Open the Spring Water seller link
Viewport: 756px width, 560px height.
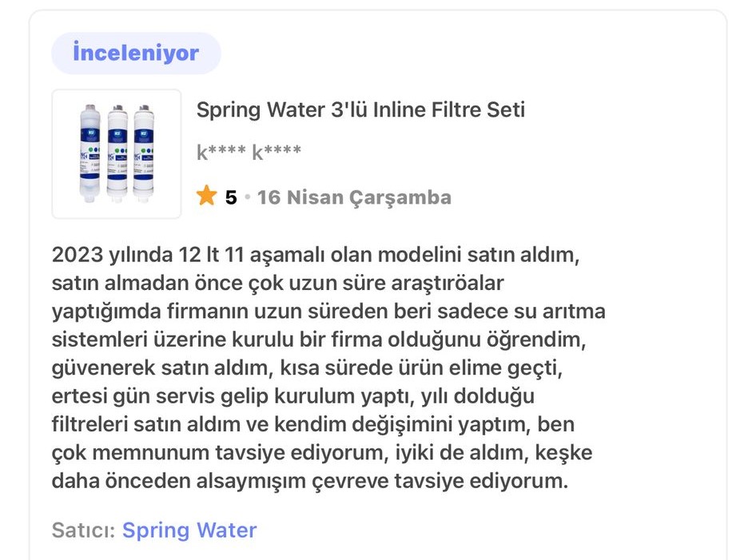pyautogui.click(x=189, y=530)
